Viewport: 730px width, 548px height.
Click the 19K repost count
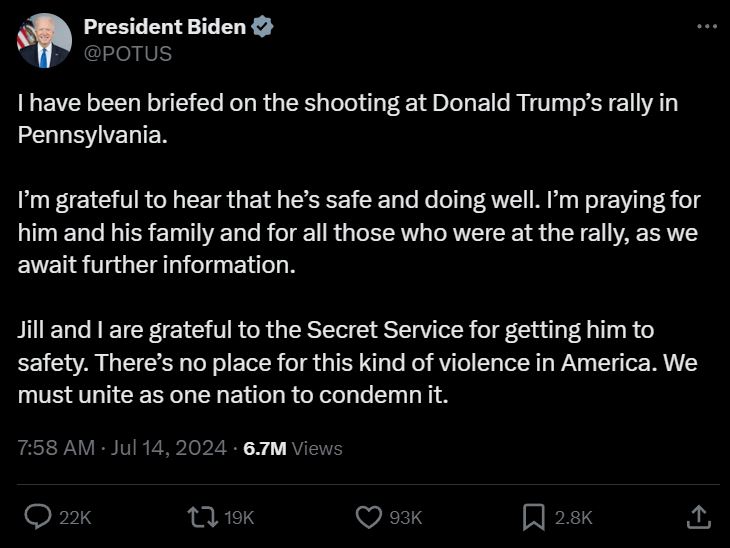(x=239, y=517)
